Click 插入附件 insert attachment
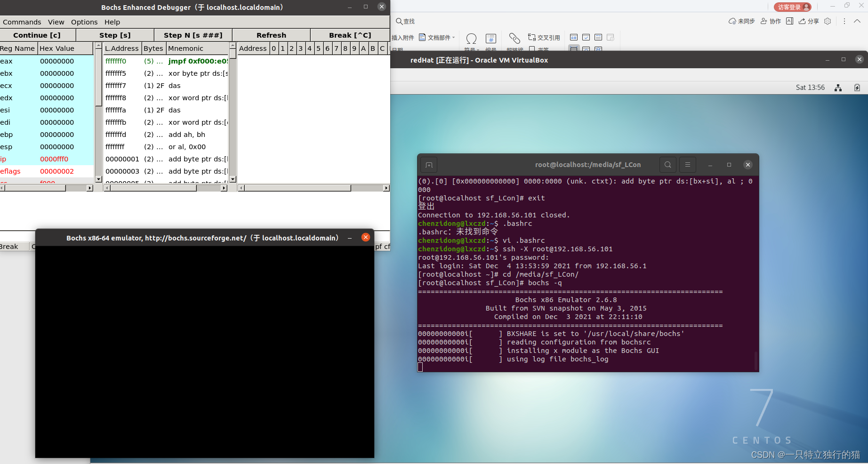 coord(403,38)
